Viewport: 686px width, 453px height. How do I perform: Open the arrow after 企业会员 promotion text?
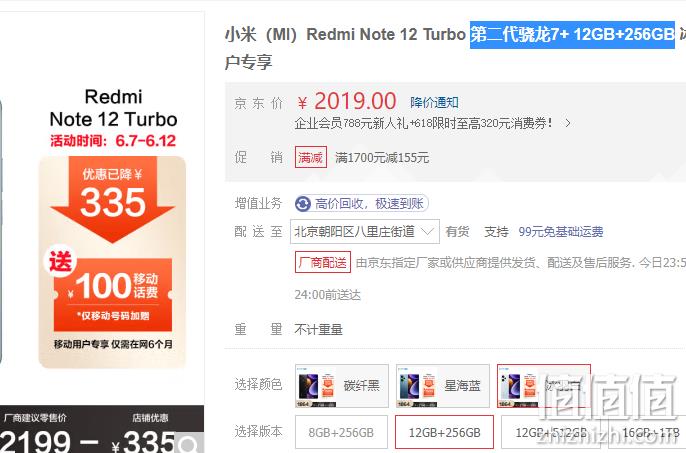[x=567, y=123]
